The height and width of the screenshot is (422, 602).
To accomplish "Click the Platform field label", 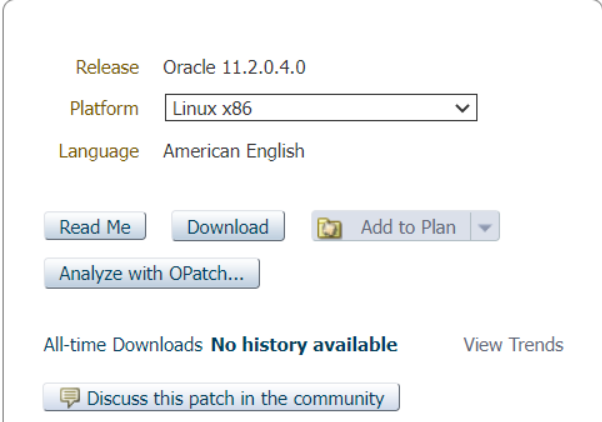I will 104,108.
